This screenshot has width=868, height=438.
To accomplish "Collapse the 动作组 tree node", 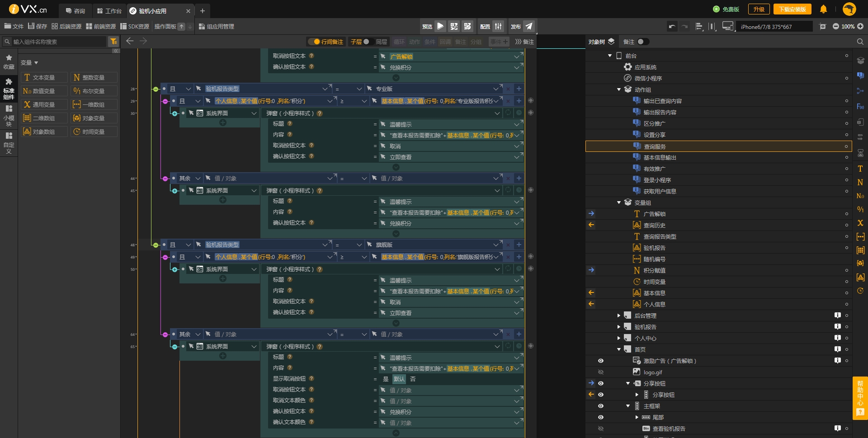I will pyautogui.click(x=619, y=89).
